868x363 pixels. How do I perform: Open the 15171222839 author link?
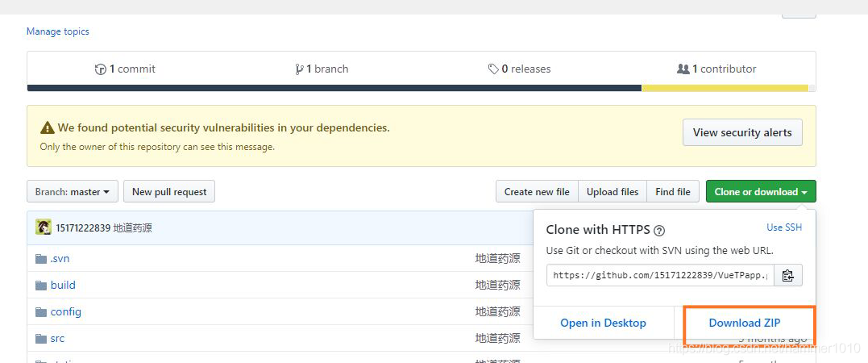(83, 227)
